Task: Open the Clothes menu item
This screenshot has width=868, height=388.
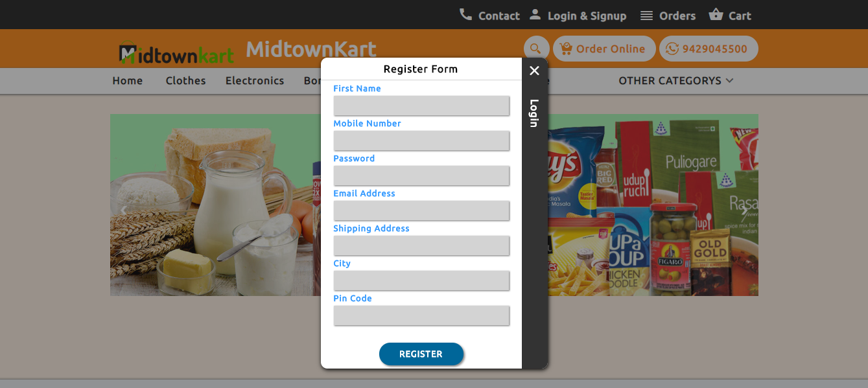Action: (x=185, y=81)
